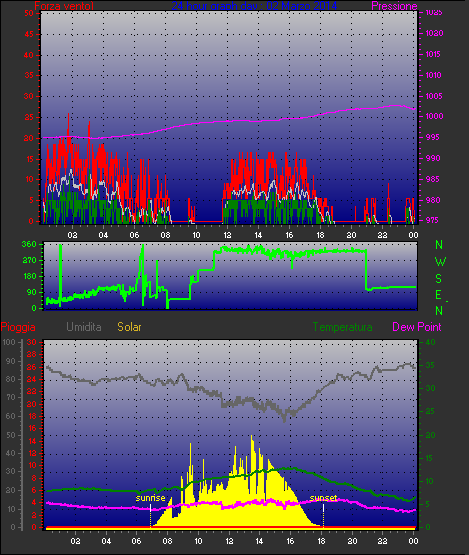Select the '985' pressure axis value

[x=432, y=179]
